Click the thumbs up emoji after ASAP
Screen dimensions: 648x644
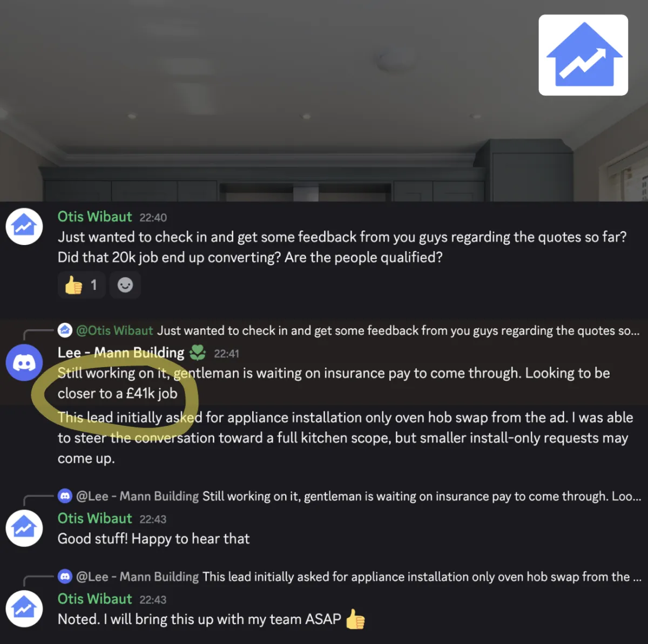click(355, 619)
